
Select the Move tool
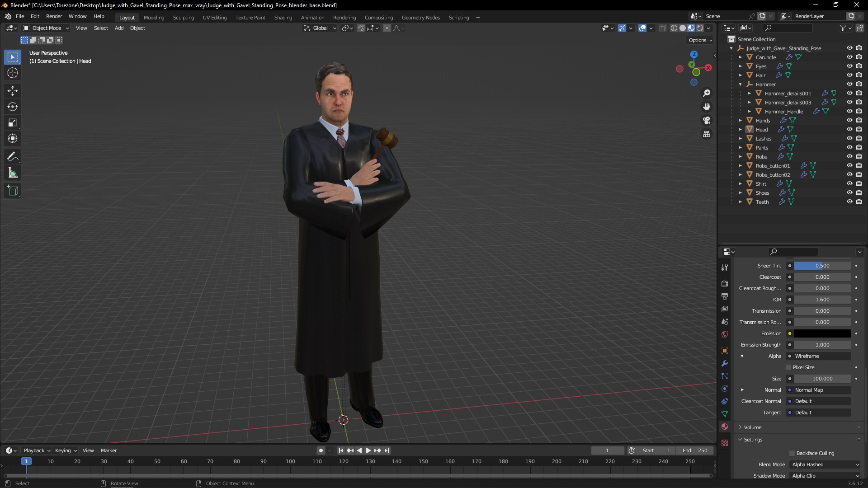point(13,90)
